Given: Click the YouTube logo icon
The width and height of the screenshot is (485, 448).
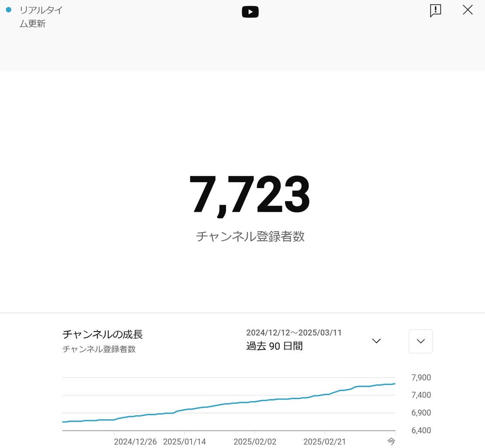Looking at the screenshot, I should (x=250, y=12).
